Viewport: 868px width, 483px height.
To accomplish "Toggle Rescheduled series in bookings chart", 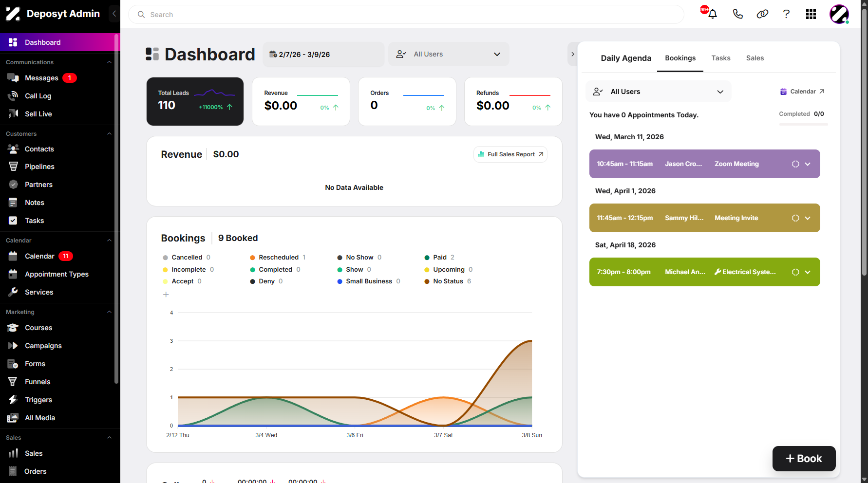I will coord(278,258).
